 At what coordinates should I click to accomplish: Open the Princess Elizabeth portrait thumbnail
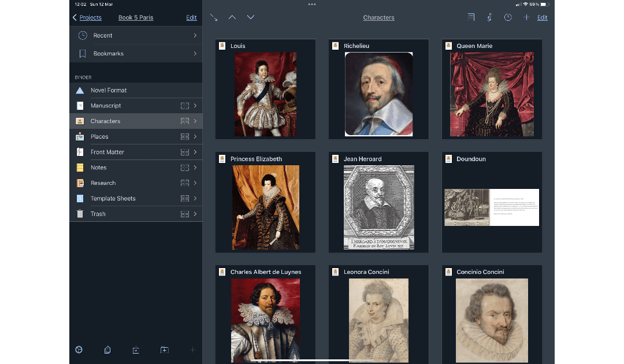[x=265, y=207]
